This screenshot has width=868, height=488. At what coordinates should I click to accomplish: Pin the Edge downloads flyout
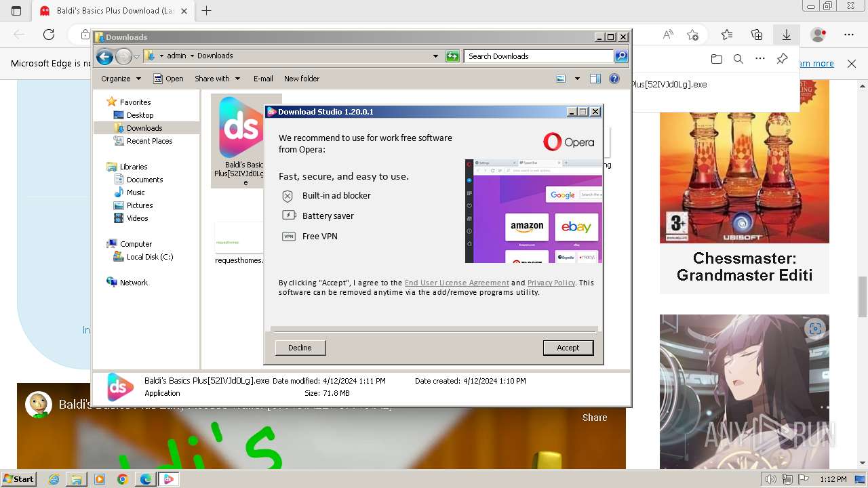click(x=782, y=59)
